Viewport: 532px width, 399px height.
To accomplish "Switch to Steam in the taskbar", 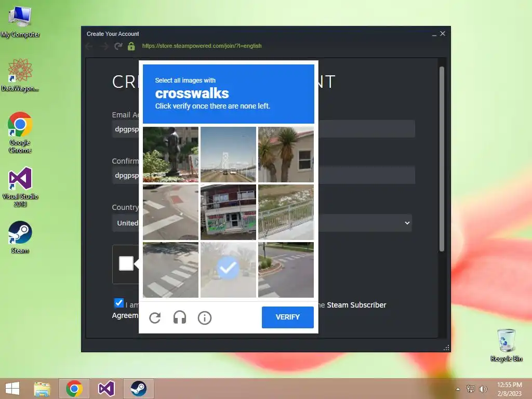I will click(x=138, y=389).
